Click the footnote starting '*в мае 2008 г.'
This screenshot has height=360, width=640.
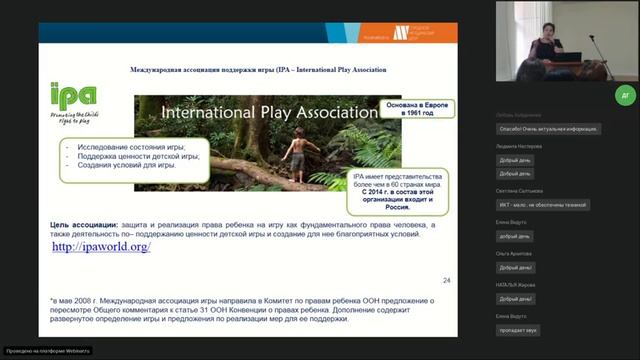(242, 310)
